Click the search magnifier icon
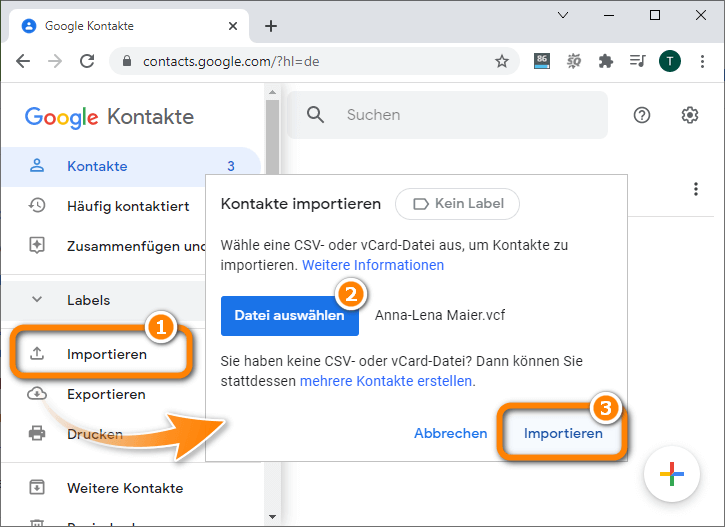 tap(315, 114)
